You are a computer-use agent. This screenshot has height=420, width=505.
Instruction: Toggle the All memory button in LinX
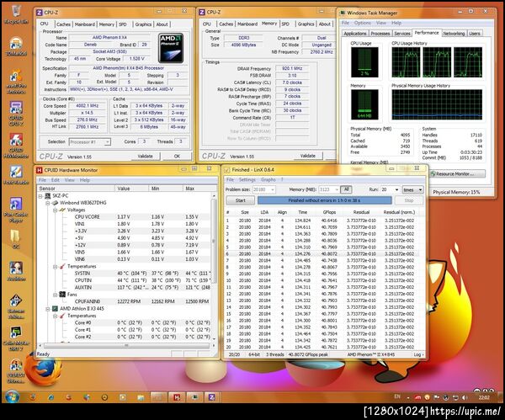(346, 189)
